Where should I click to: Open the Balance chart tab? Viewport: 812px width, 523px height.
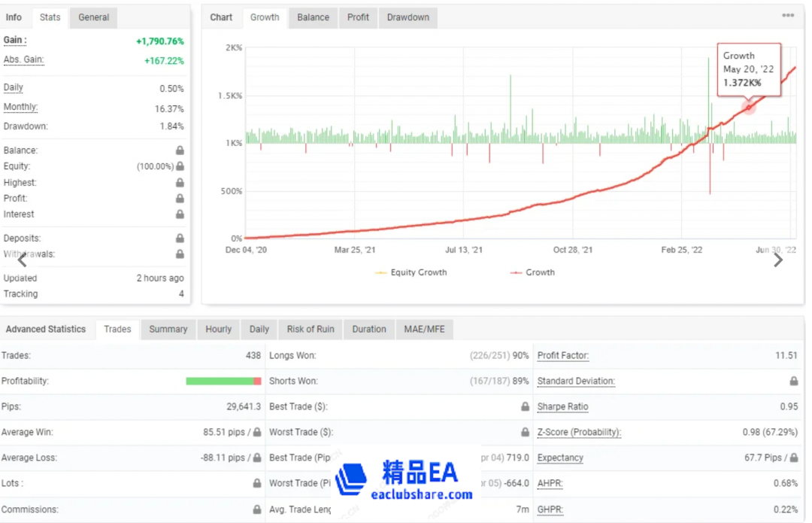click(313, 17)
